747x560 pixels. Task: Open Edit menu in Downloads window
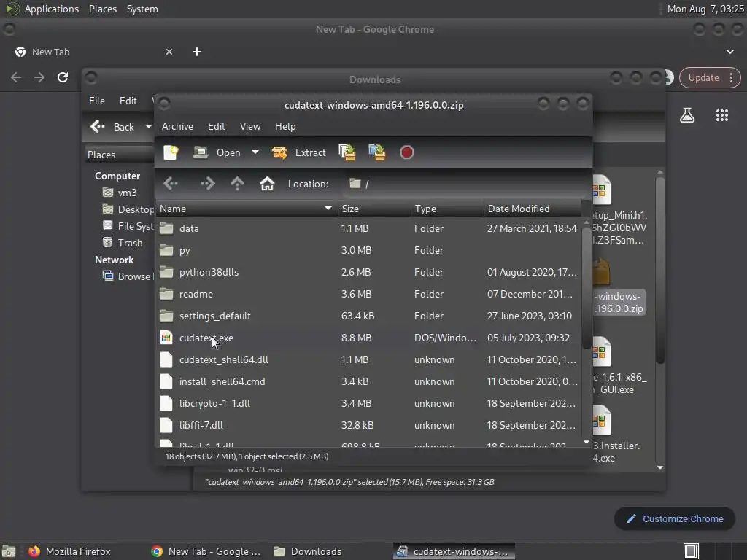click(x=128, y=101)
